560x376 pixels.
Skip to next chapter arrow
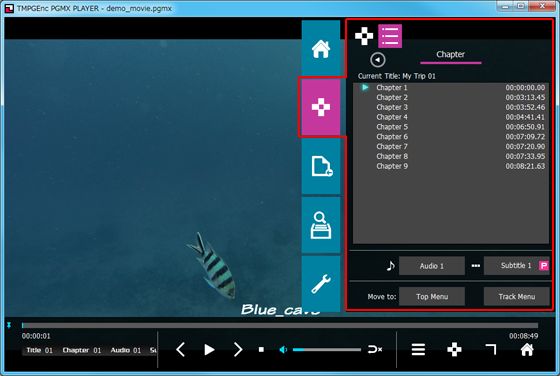click(x=238, y=349)
